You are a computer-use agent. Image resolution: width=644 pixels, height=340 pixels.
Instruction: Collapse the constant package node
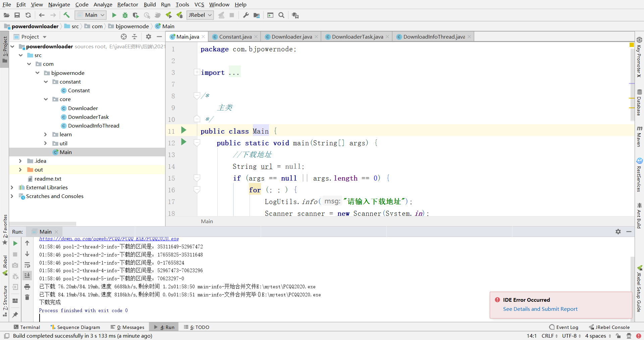point(46,82)
